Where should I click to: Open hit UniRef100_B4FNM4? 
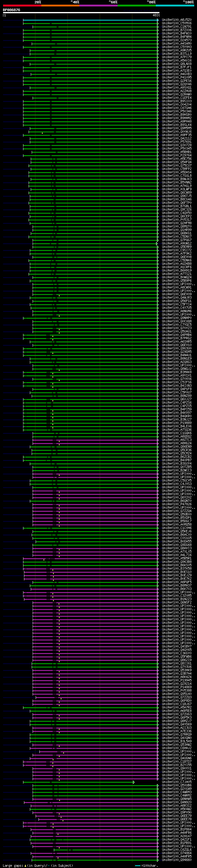point(176,37)
